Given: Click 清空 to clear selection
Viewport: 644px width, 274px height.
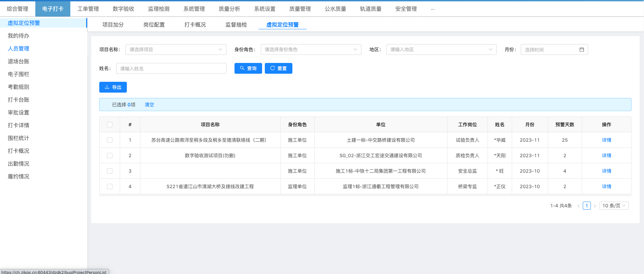Looking at the screenshot, I should [149, 105].
